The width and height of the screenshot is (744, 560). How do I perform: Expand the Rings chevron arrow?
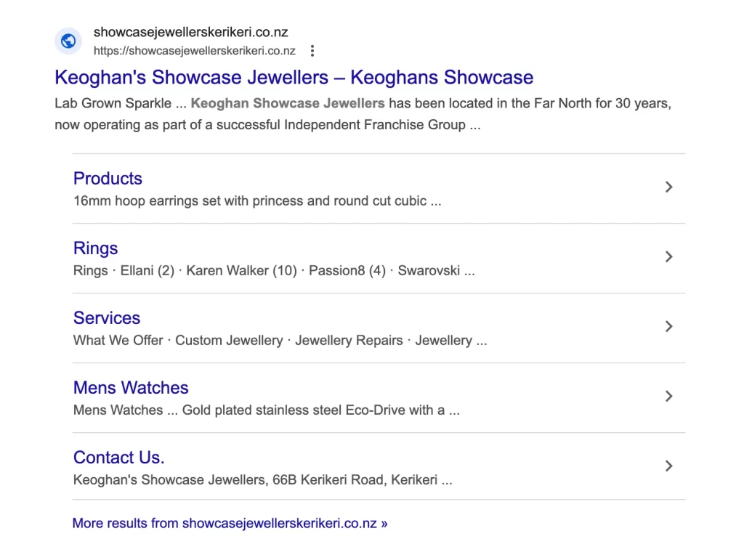668,256
